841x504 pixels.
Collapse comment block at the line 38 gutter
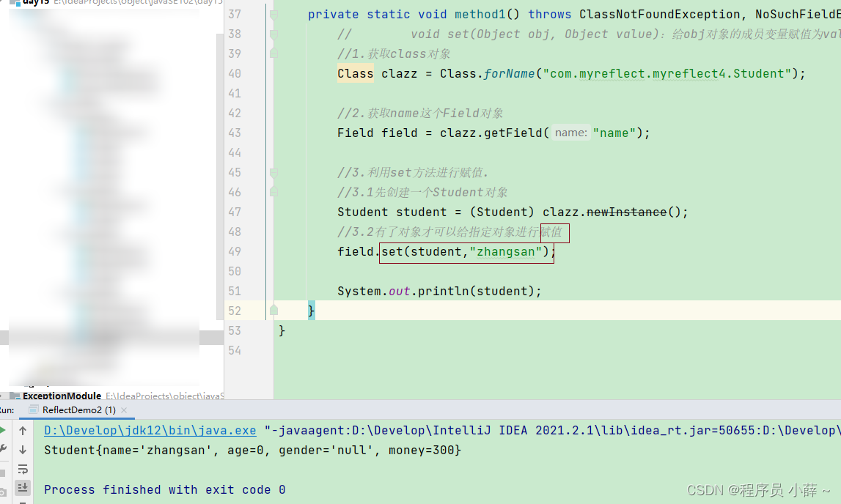coord(273,34)
